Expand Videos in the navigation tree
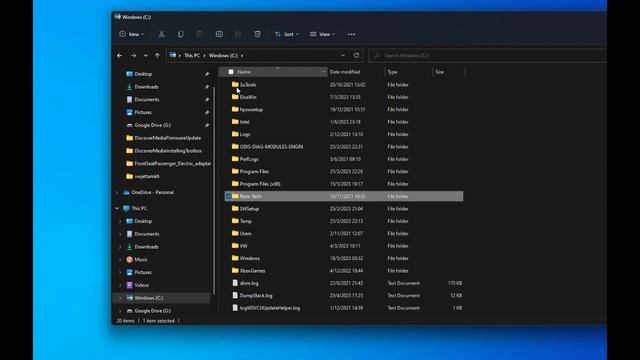640x360 pixels. coord(120,285)
